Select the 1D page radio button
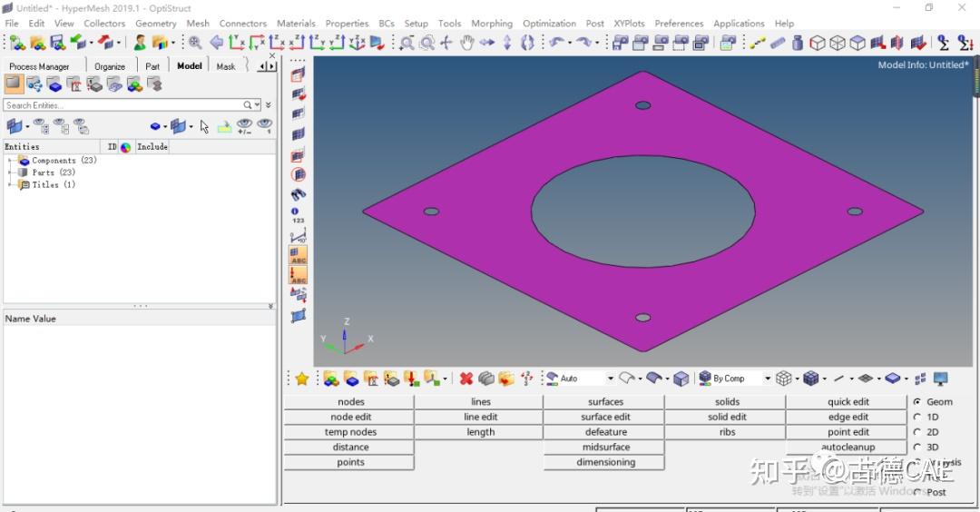The height and width of the screenshot is (512, 980). click(917, 417)
